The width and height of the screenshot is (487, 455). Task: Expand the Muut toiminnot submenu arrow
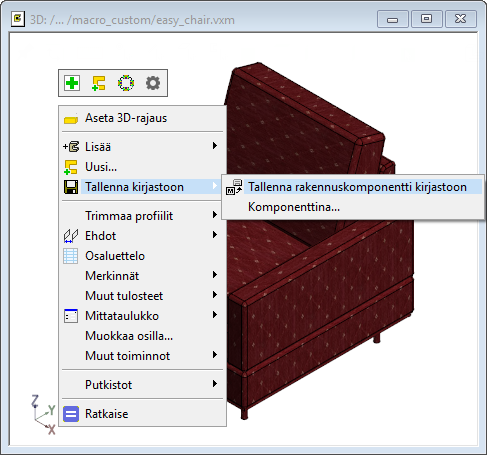tap(215, 355)
